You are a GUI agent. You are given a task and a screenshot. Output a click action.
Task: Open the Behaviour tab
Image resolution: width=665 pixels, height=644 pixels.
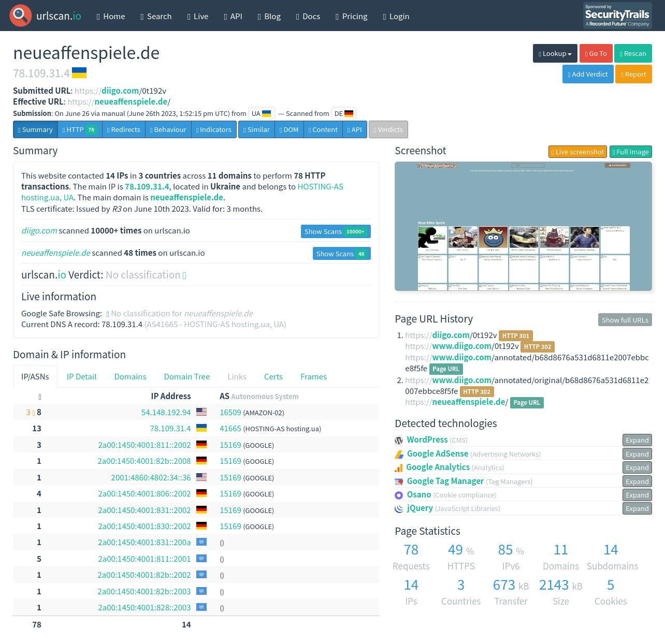[168, 129]
